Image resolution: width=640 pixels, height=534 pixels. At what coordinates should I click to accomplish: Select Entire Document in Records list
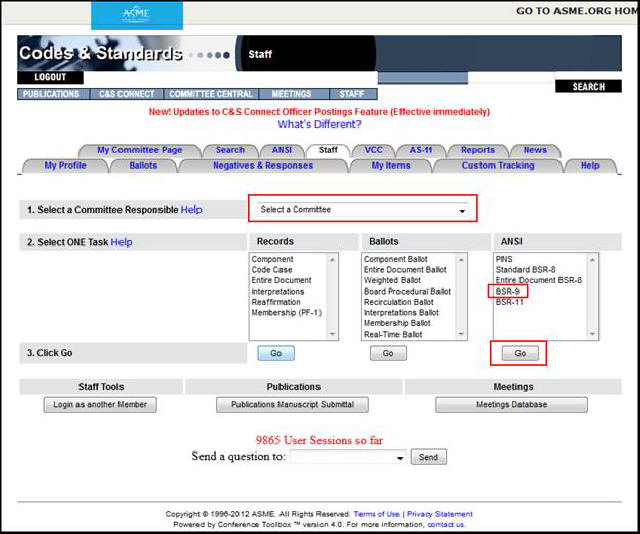point(281,280)
